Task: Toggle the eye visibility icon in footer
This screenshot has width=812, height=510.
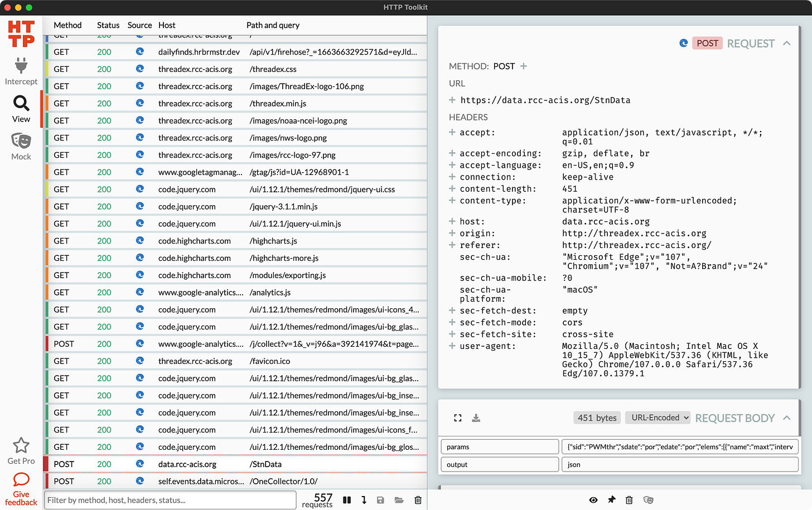Action: click(593, 500)
